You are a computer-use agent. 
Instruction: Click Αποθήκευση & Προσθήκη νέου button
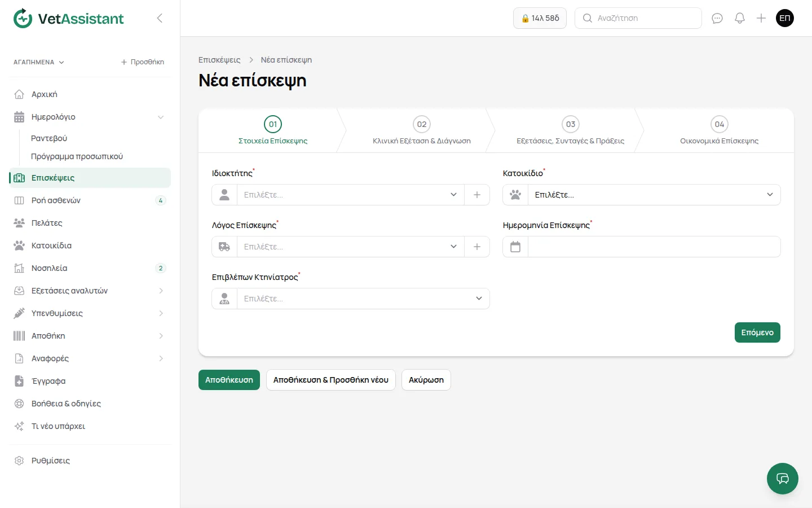pyautogui.click(x=331, y=380)
